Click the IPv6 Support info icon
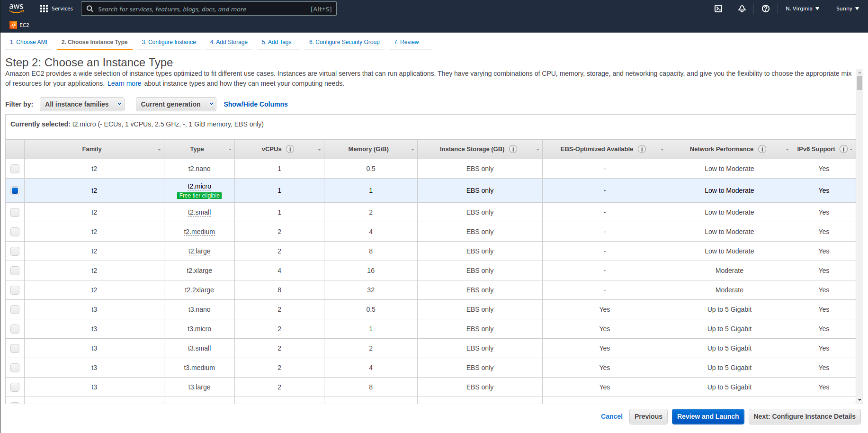The image size is (868, 433). click(844, 148)
